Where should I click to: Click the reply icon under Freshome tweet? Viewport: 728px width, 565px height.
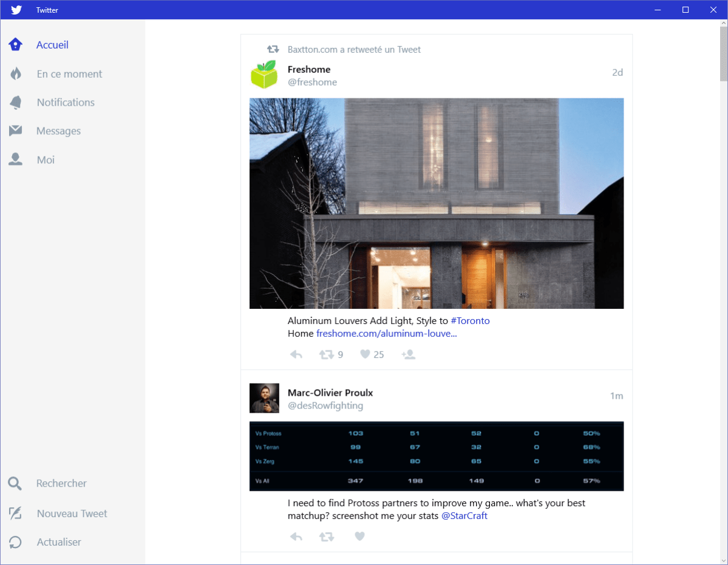296,354
